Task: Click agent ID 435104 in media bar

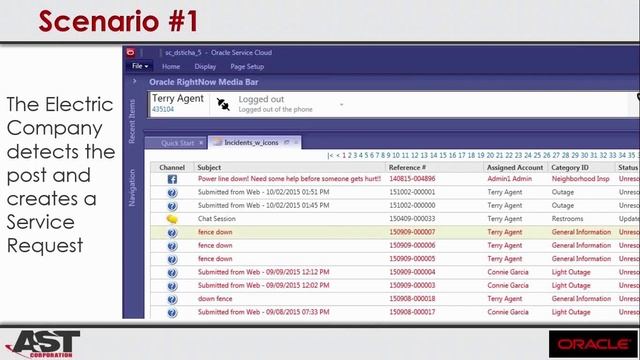Action: (x=163, y=109)
